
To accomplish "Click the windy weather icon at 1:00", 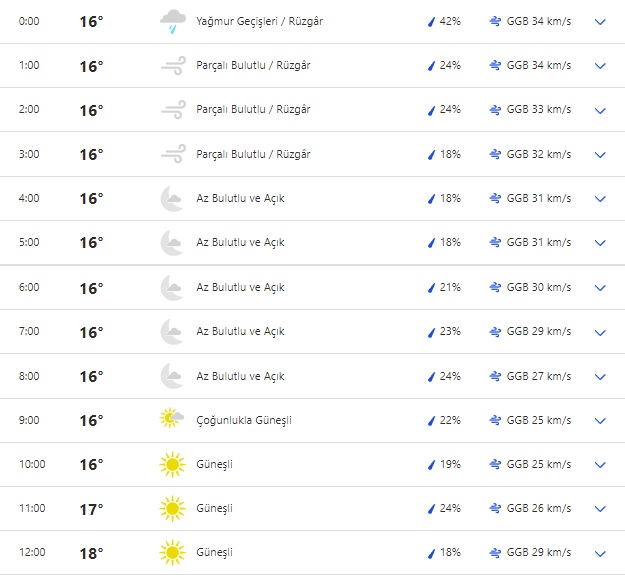I will pyautogui.click(x=172, y=66).
